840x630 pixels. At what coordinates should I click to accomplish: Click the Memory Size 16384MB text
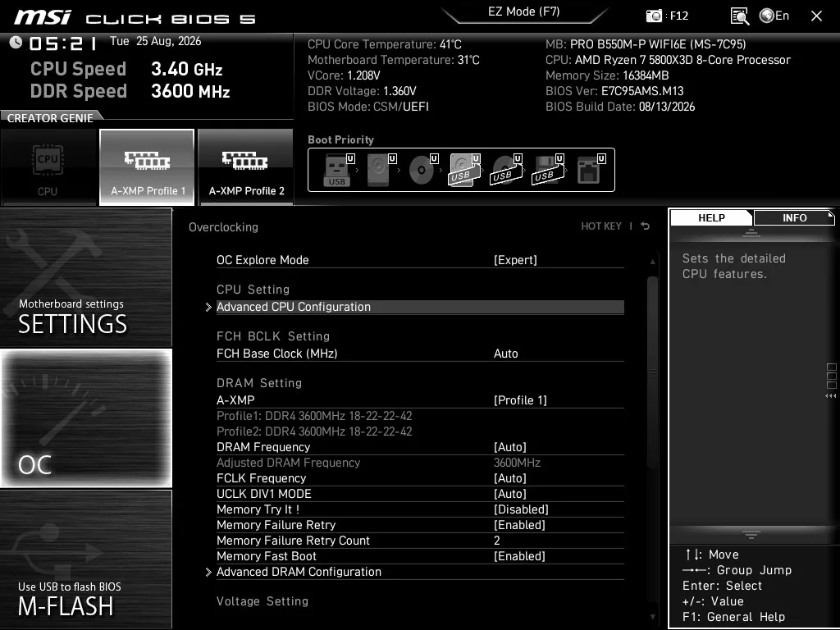click(607, 75)
